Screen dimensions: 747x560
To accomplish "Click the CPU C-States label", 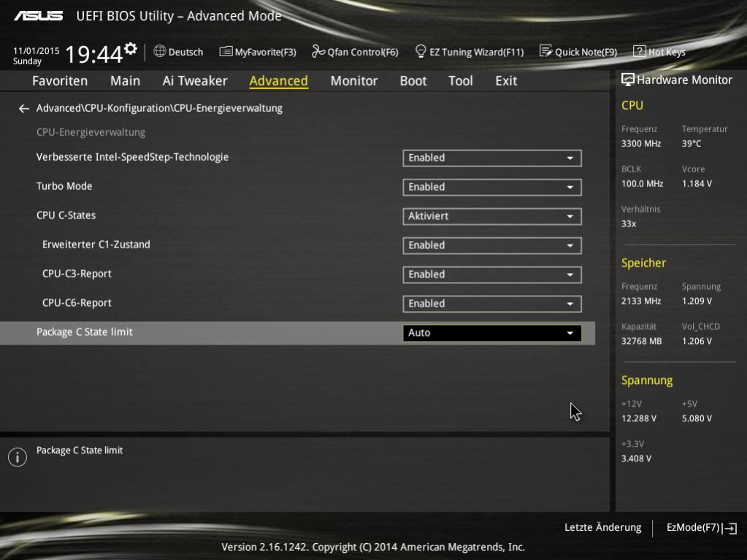I will click(x=66, y=215).
